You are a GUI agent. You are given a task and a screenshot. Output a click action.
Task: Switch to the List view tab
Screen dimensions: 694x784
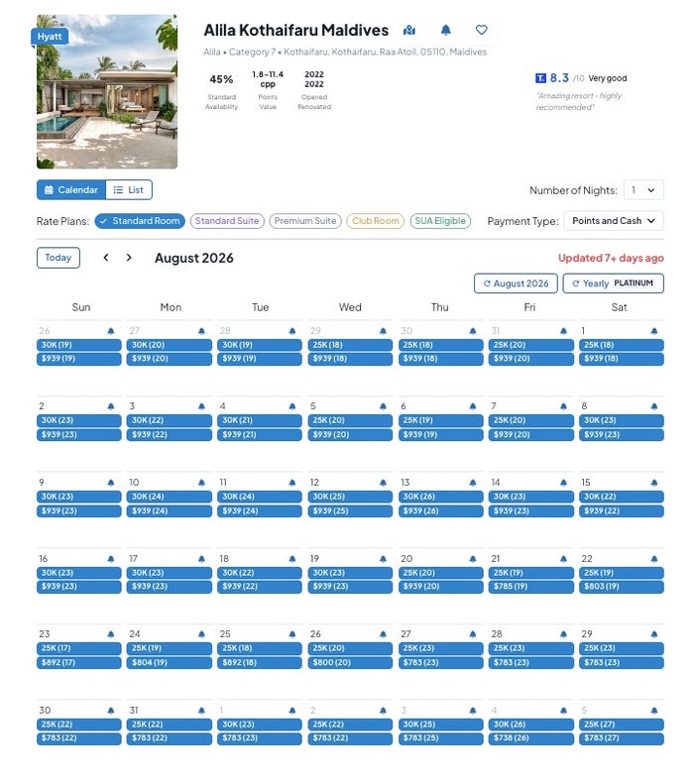(x=129, y=190)
